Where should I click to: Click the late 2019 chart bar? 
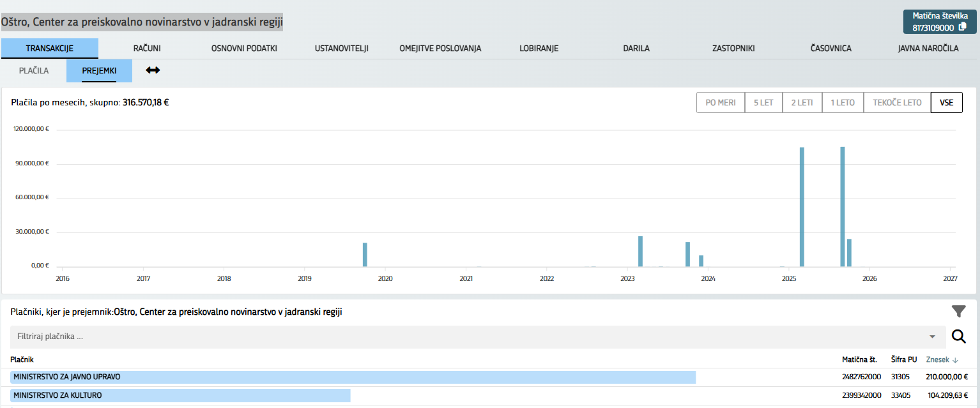(x=365, y=255)
